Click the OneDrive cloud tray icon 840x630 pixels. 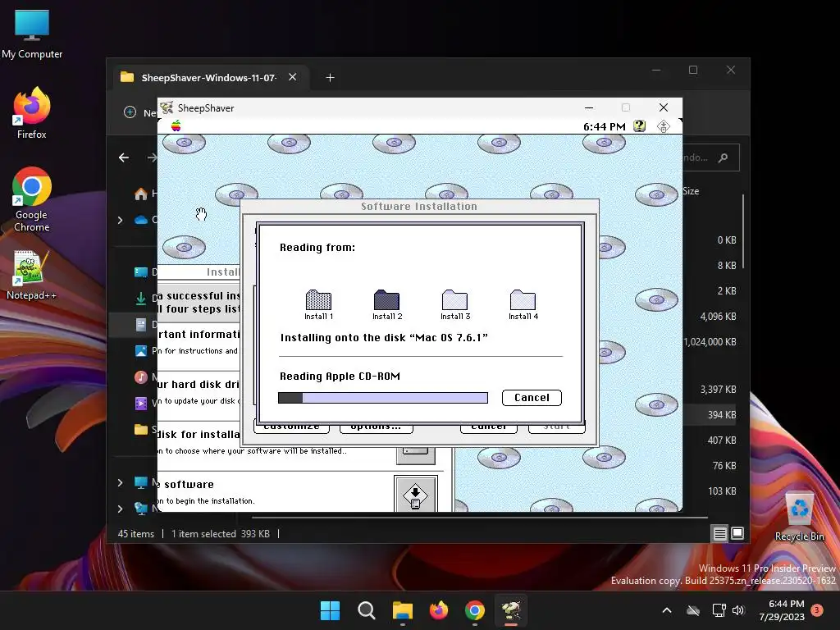pyautogui.click(x=693, y=610)
